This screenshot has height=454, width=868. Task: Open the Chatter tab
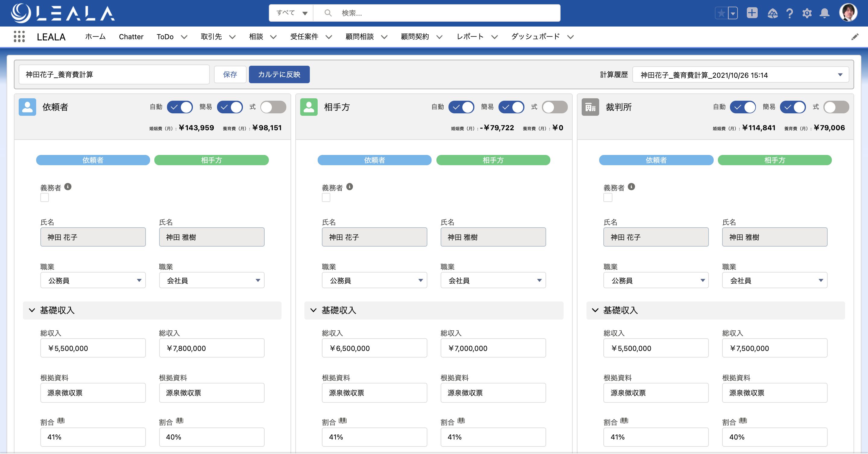[x=131, y=37]
